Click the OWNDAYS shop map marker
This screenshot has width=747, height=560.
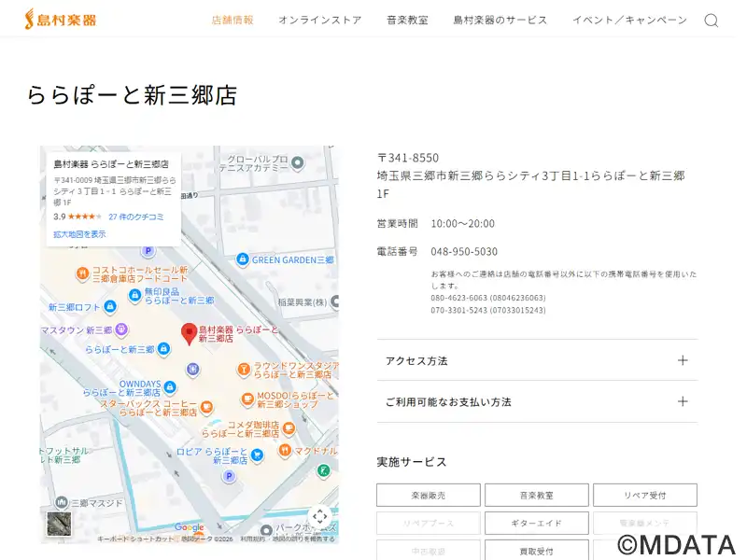[170, 387]
